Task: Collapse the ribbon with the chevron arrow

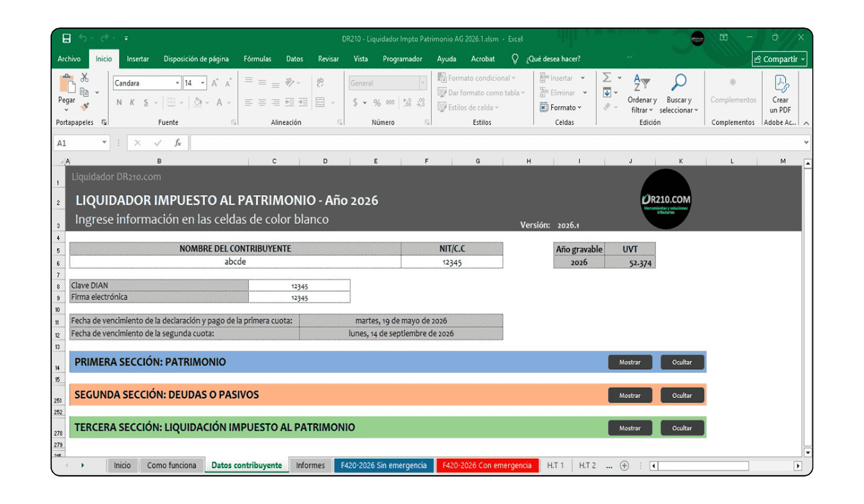Action: pyautogui.click(x=806, y=123)
